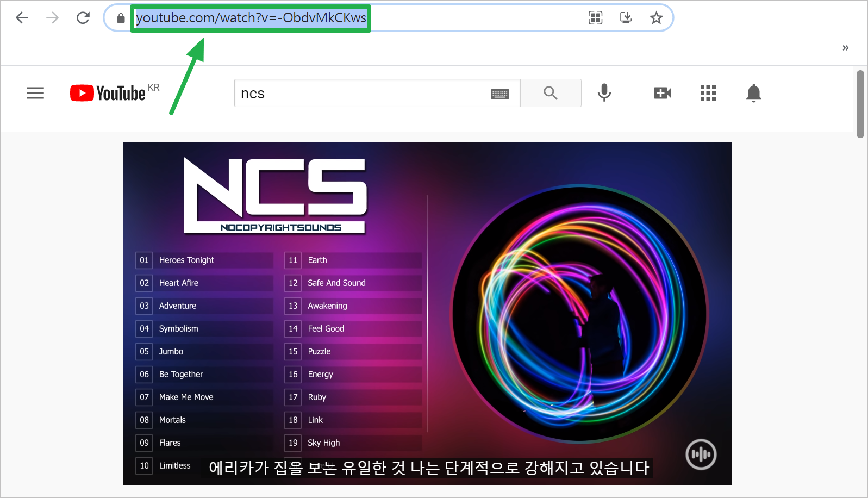Go forward to the next page
The image size is (868, 498).
tap(52, 18)
